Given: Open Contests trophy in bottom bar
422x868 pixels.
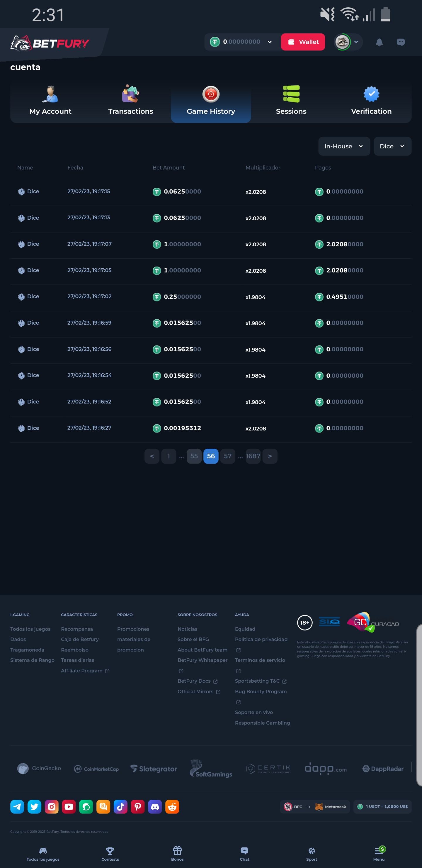Looking at the screenshot, I should click(110, 853).
